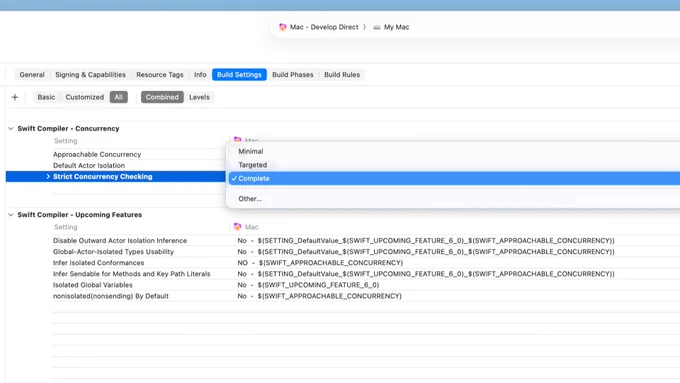Select Global-Actor-Isolated Types Usability row
The image size is (680, 383).
(x=113, y=252)
